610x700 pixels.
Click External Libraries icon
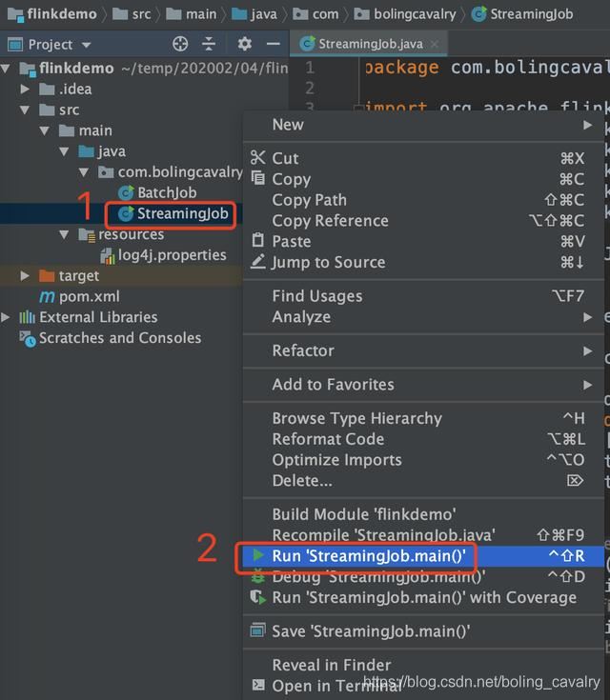coord(27,317)
